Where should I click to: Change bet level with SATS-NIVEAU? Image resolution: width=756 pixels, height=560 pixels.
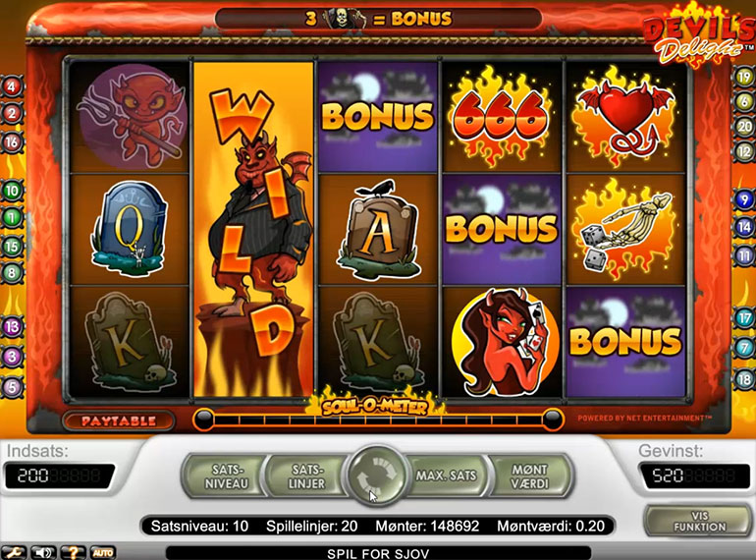tap(226, 476)
